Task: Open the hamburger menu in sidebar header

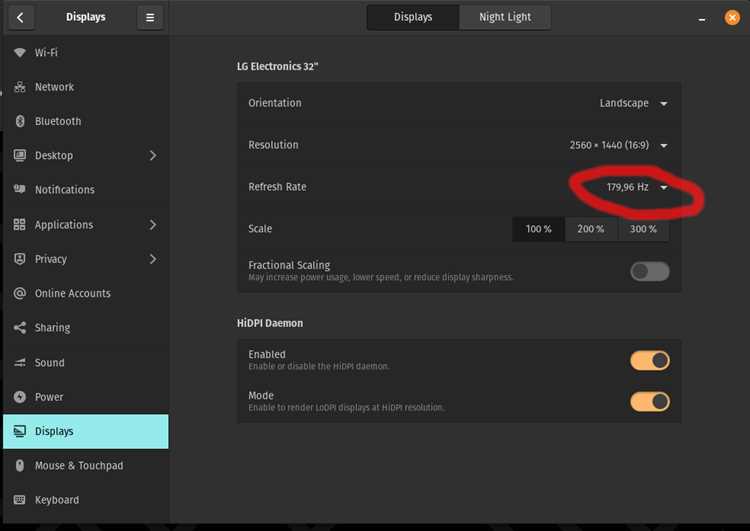Action: tap(150, 18)
